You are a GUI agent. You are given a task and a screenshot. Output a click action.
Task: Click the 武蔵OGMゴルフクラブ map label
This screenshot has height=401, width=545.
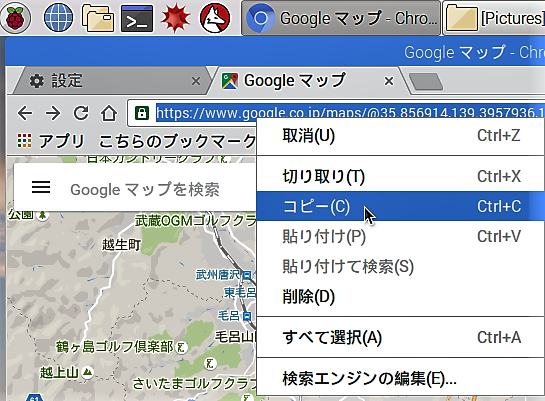195,221
